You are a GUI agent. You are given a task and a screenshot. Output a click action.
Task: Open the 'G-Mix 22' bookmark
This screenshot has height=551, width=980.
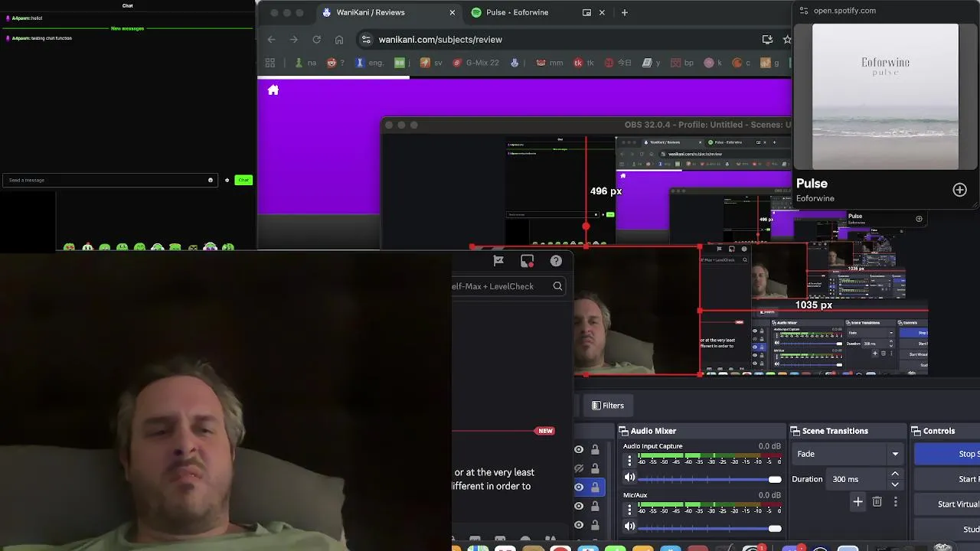point(475,63)
